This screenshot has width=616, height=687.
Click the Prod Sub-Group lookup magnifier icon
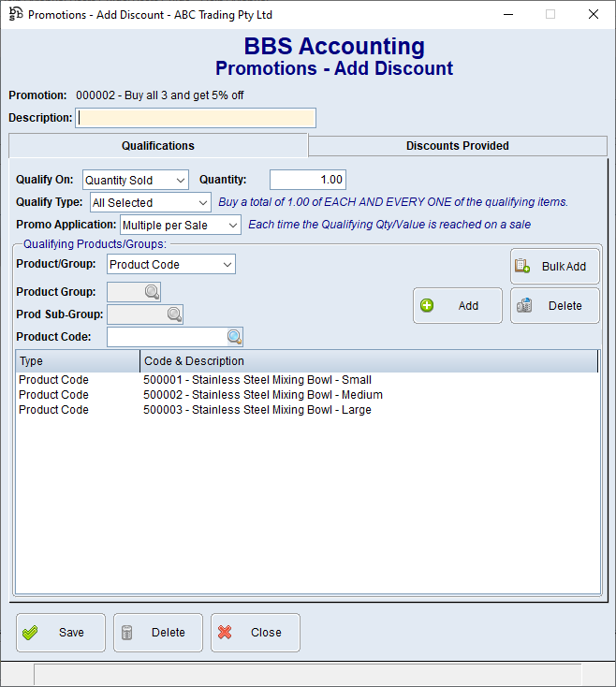[174, 314]
